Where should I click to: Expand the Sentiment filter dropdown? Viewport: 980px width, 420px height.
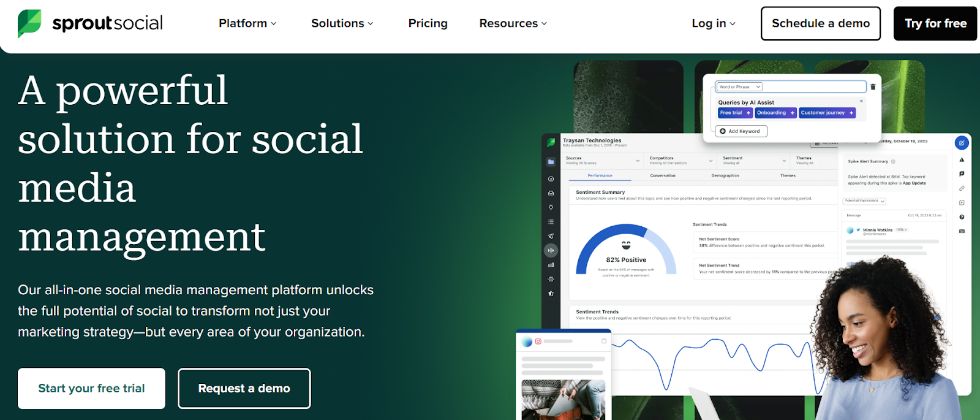(x=755, y=161)
